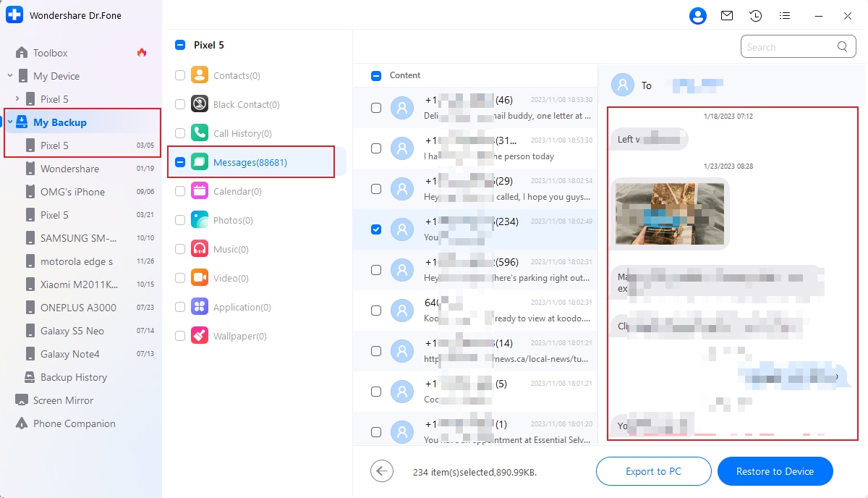This screenshot has width=868, height=498.
Task: Open the history clock icon in title bar
Action: (x=756, y=16)
